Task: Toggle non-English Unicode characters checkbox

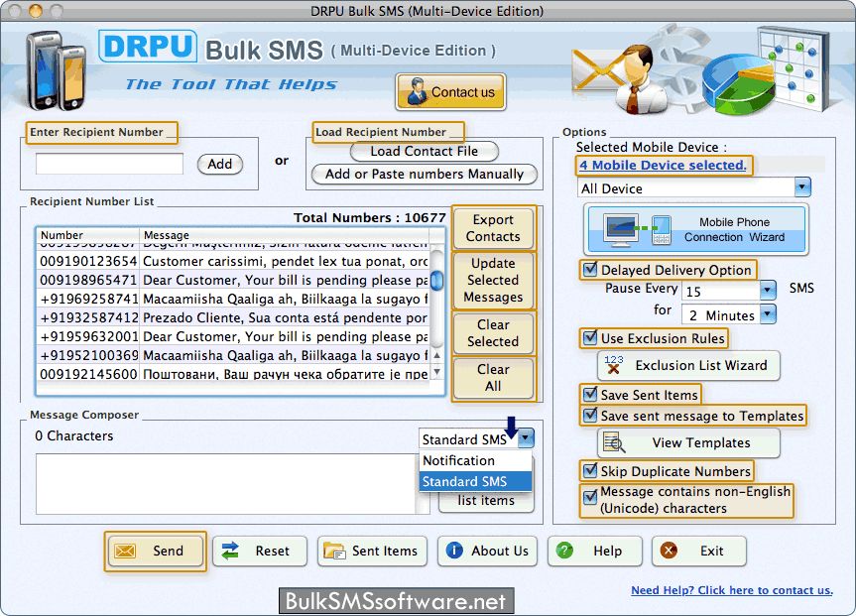Action: 590,497
